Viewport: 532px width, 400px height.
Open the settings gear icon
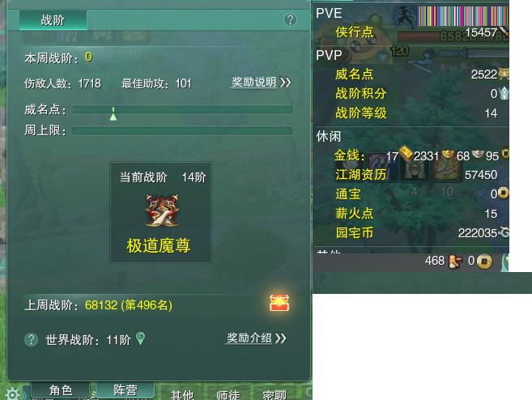13,394
